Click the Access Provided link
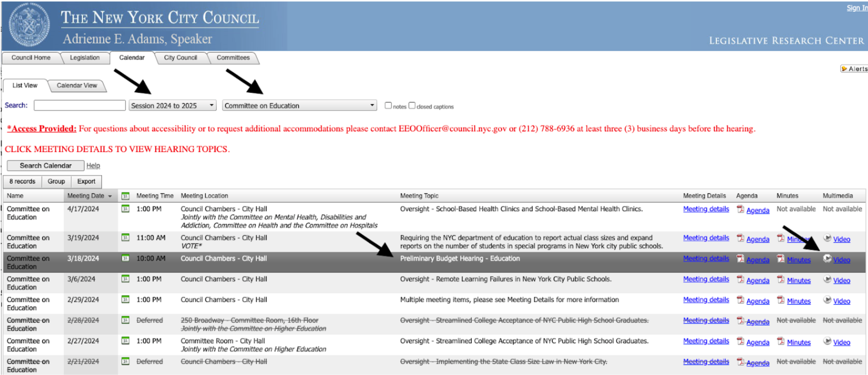This screenshot has width=868, height=375. click(x=42, y=128)
